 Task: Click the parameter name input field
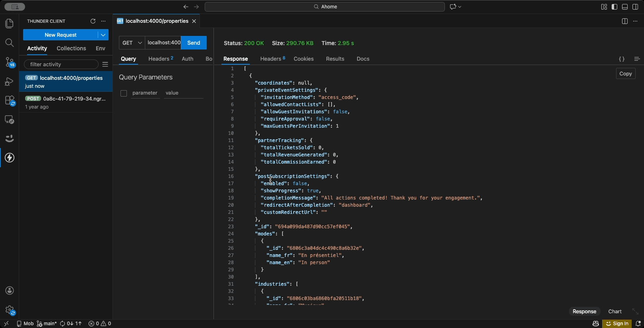[x=145, y=93]
